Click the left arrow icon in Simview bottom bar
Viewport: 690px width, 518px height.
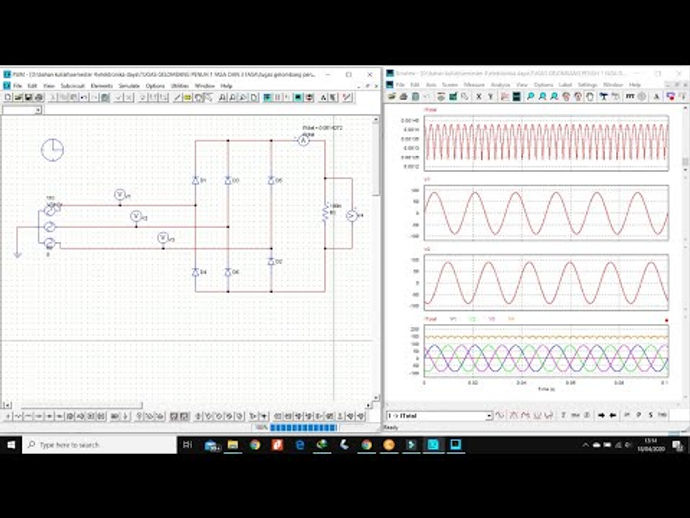(613, 415)
